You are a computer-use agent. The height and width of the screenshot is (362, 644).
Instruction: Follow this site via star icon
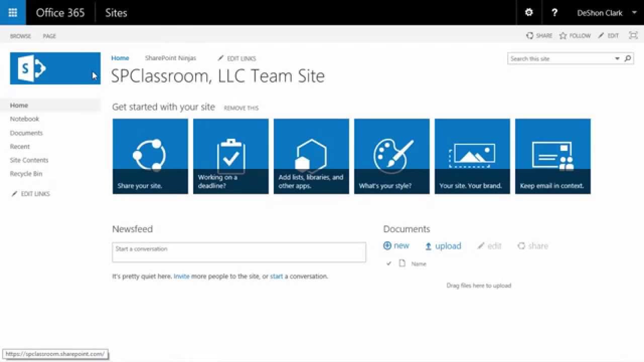[575, 36]
